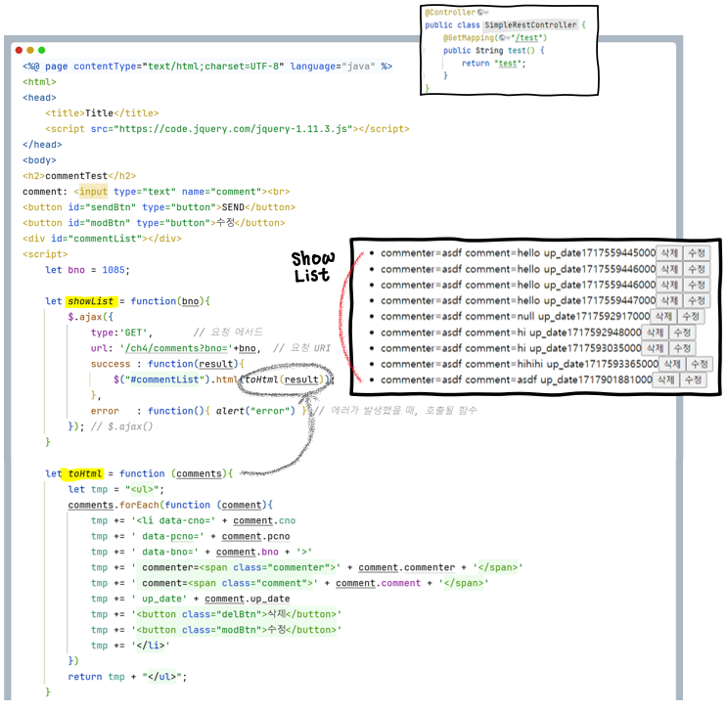
Task: Click the globe icon inside @GetMapping parentheses
Action: click(502, 37)
